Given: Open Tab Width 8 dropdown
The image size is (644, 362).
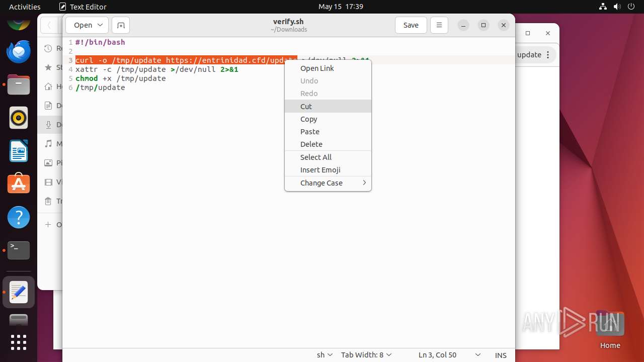Looking at the screenshot, I should click(366, 355).
